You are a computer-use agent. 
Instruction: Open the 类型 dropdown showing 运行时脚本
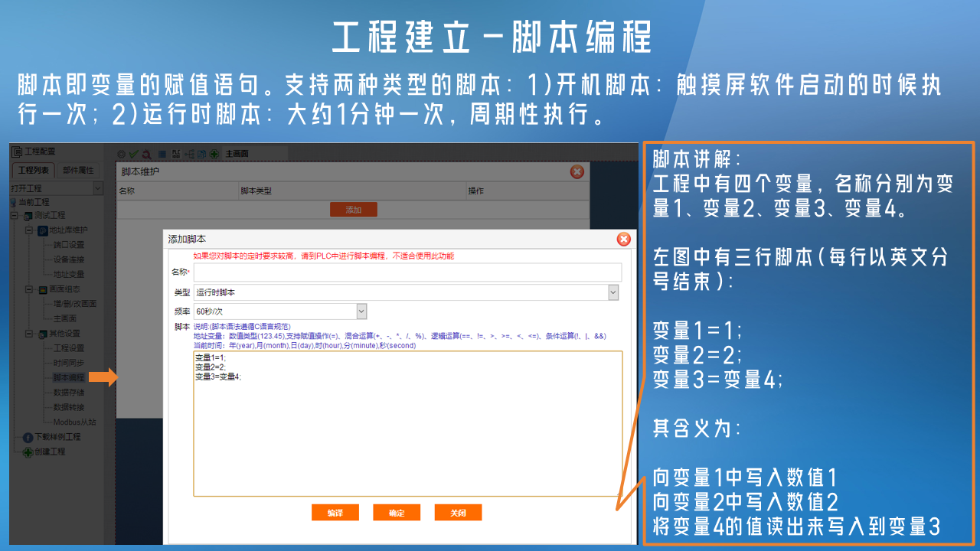[612, 292]
